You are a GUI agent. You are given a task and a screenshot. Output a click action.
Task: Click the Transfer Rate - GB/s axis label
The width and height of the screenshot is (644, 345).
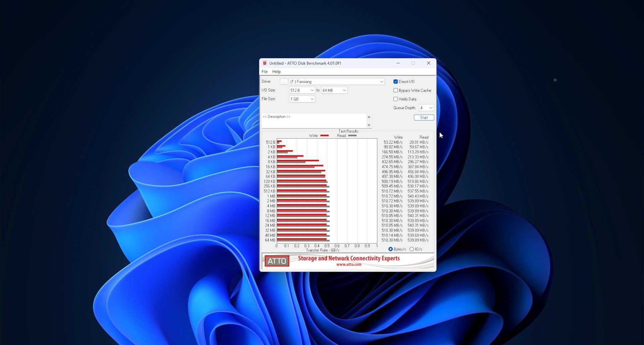click(323, 250)
